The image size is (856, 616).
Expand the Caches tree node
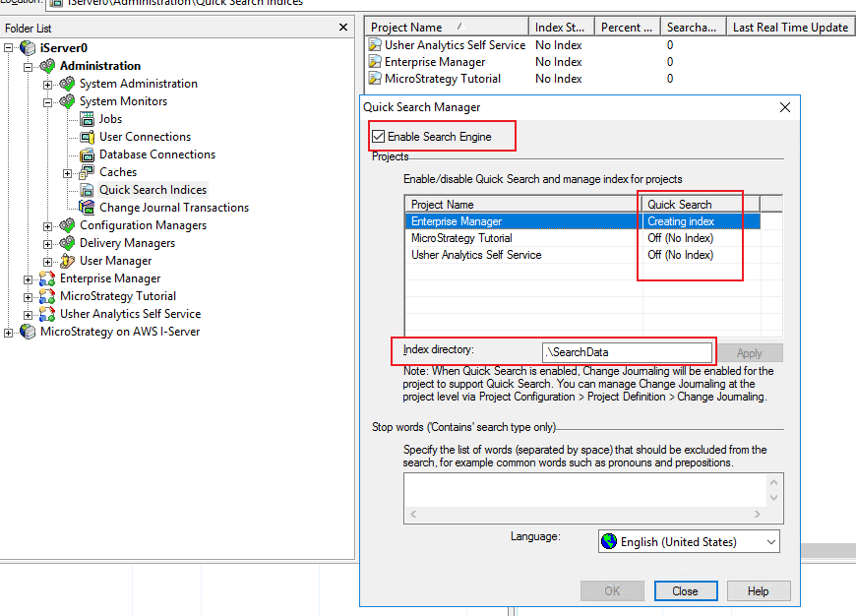67,172
